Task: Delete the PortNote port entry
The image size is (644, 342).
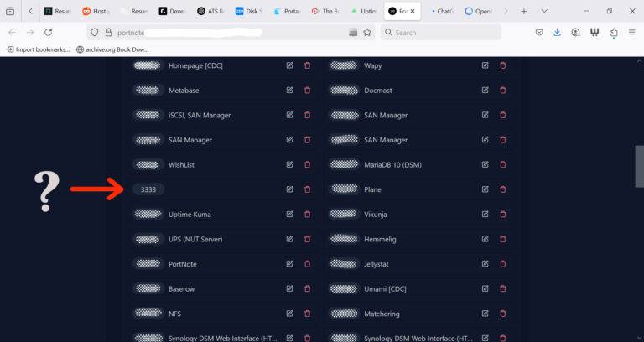Action: 307,263
